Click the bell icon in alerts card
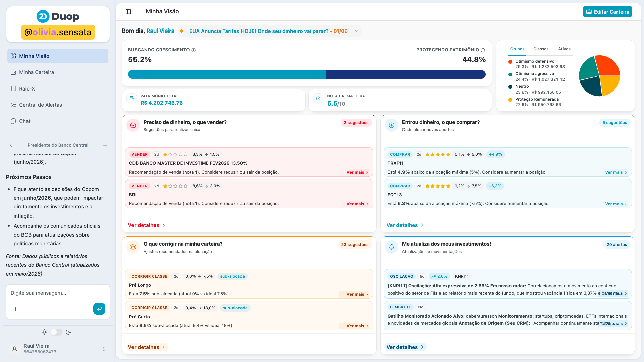The width and height of the screenshot is (644, 362). click(391, 247)
